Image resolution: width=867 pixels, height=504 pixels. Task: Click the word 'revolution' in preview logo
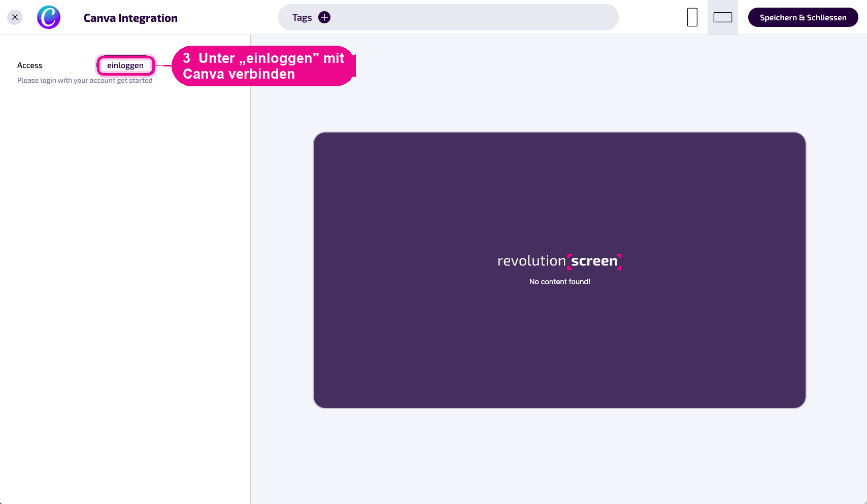[531, 261]
